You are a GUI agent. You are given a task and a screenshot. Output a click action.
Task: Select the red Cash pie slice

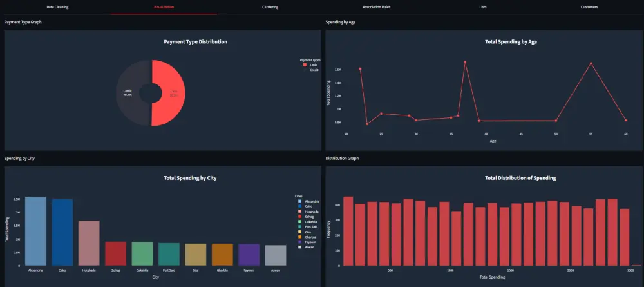[x=171, y=93]
